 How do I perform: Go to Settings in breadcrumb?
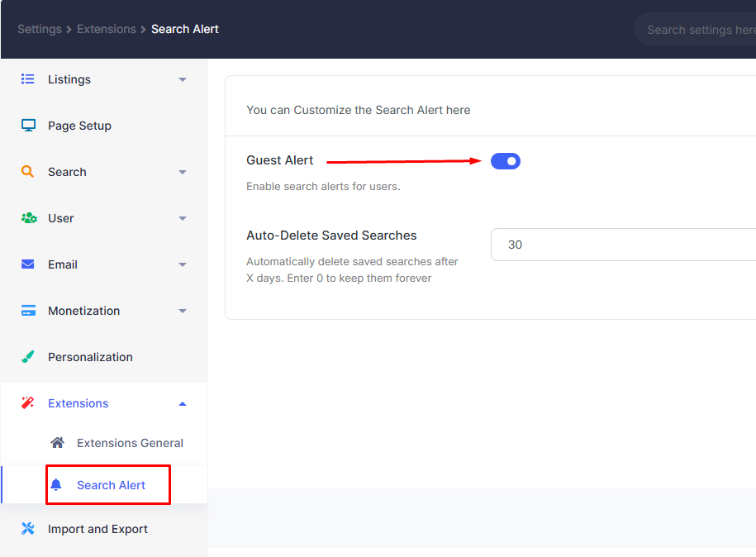coord(40,29)
